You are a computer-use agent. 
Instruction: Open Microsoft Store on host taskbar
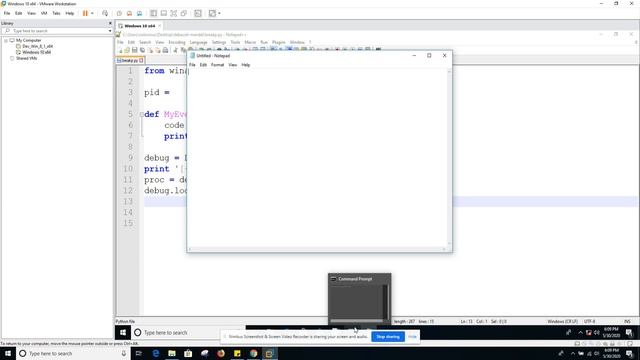(x=188, y=353)
